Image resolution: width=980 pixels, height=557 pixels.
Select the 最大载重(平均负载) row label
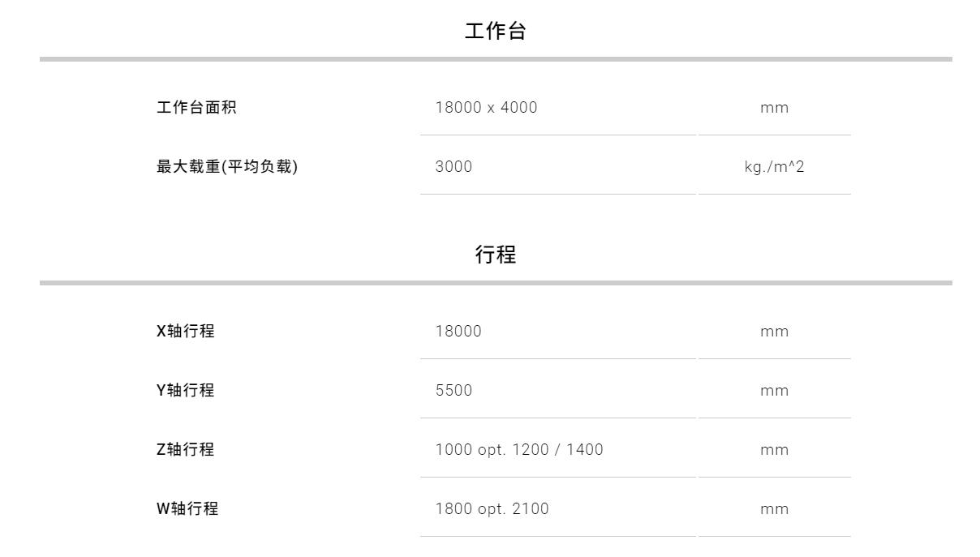[x=227, y=167]
